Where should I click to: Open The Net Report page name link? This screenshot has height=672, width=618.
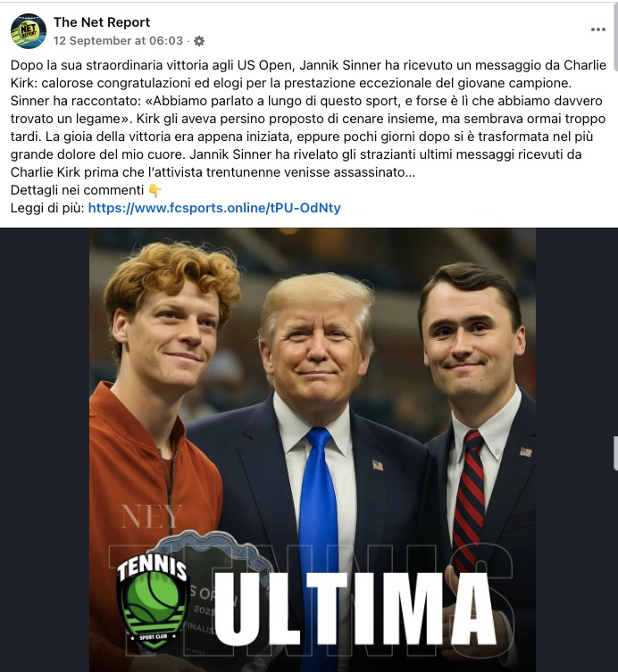102,21
